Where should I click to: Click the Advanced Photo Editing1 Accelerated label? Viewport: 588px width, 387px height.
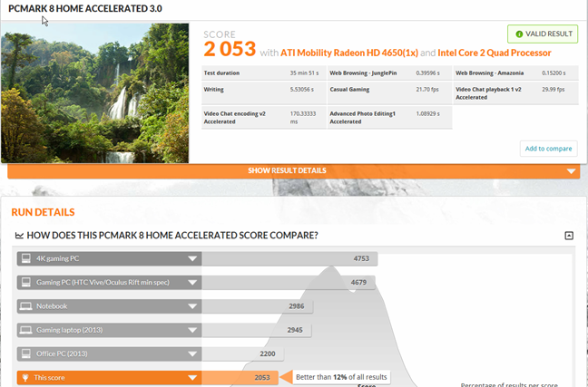coord(362,118)
